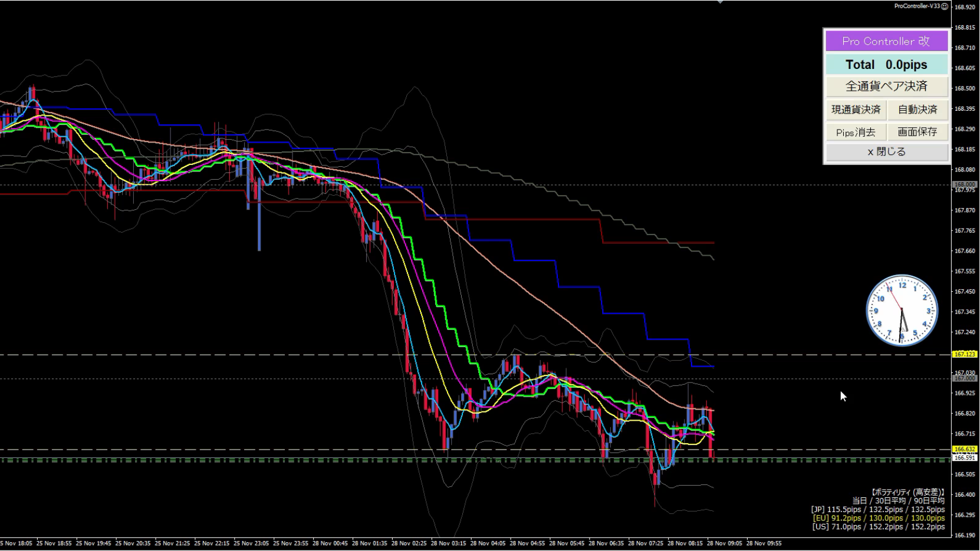Click the analog clock widget

tap(902, 311)
